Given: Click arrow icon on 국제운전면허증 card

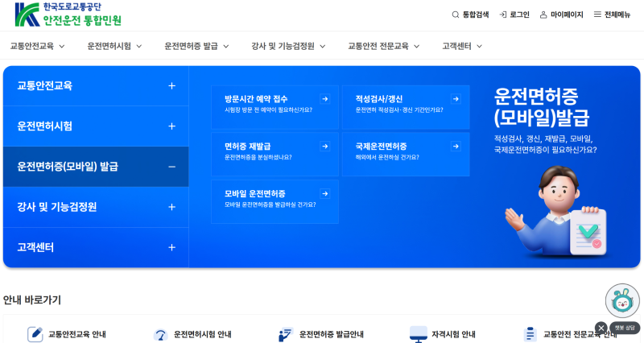Looking at the screenshot, I should pyautogui.click(x=456, y=147).
